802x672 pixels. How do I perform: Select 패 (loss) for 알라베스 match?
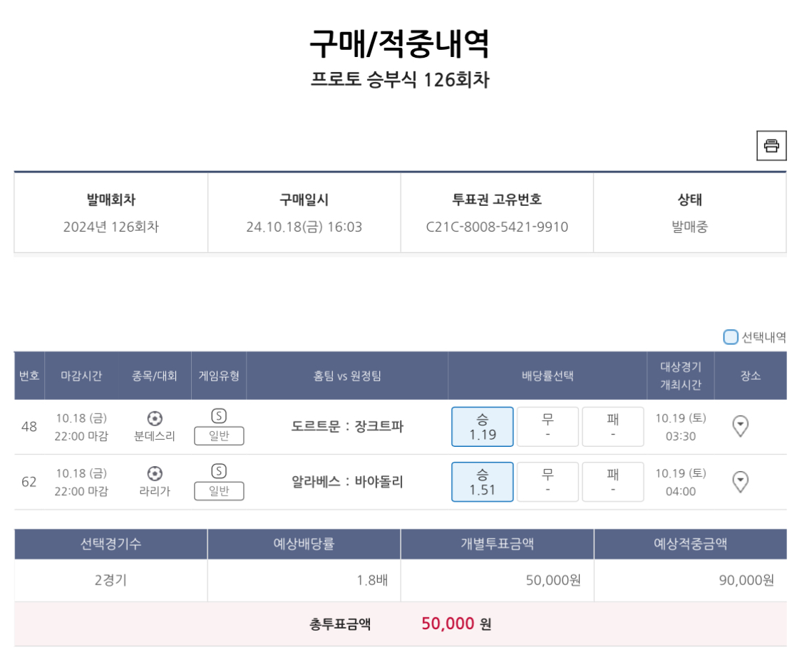point(612,482)
